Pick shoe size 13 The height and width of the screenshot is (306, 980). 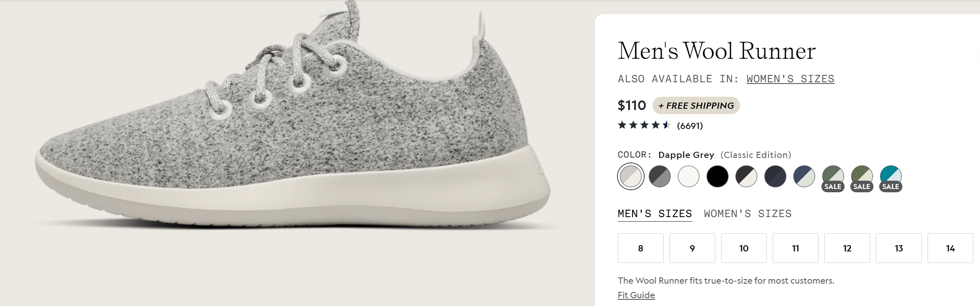899,248
